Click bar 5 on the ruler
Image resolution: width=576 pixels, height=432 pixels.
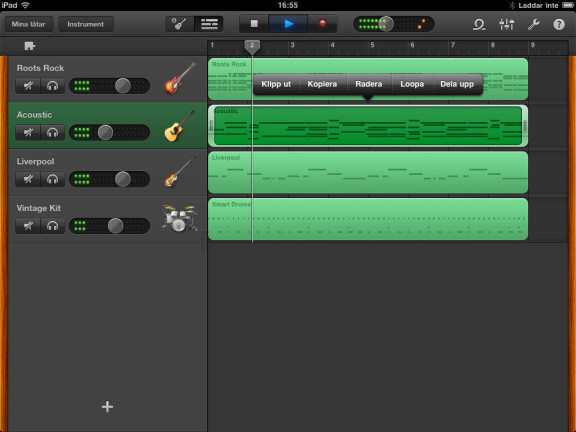(372, 45)
